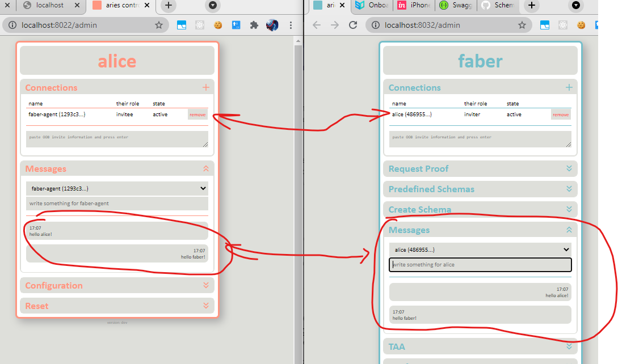This screenshot has width=618, height=364.
Task: Close the aries controller tab in left browser
Action: tap(147, 5)
